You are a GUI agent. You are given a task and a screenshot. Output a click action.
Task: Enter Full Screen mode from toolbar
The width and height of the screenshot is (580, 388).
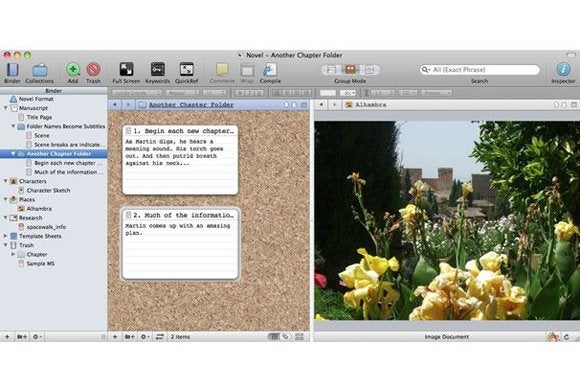pos(126,73)
